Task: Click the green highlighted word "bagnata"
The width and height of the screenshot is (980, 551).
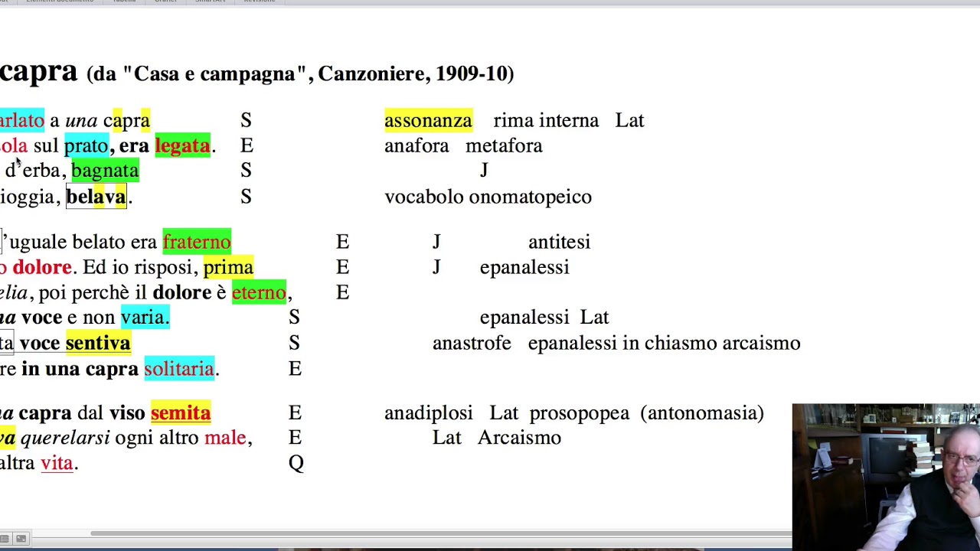Action: tap(105, 171)
